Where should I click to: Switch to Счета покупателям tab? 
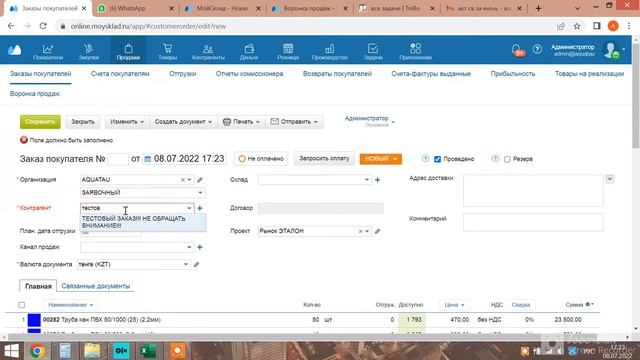click(x=120, y=74)
